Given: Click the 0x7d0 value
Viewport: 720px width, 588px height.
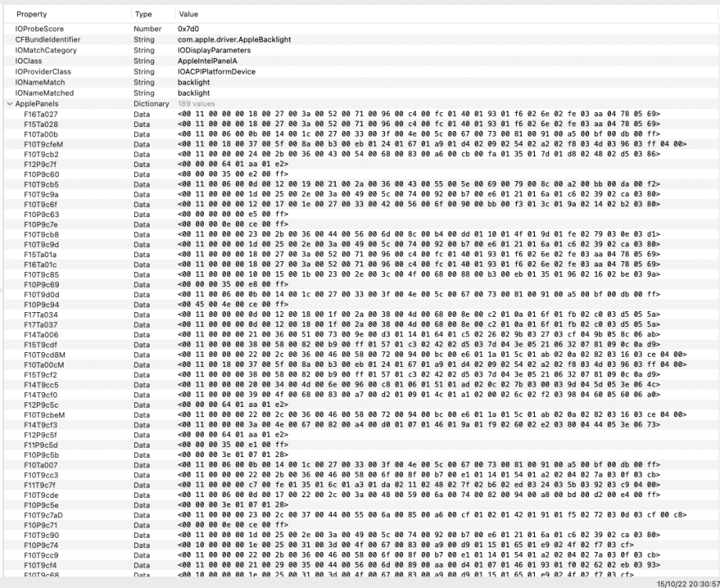Looking at the screenshot, I should [188, 29].
